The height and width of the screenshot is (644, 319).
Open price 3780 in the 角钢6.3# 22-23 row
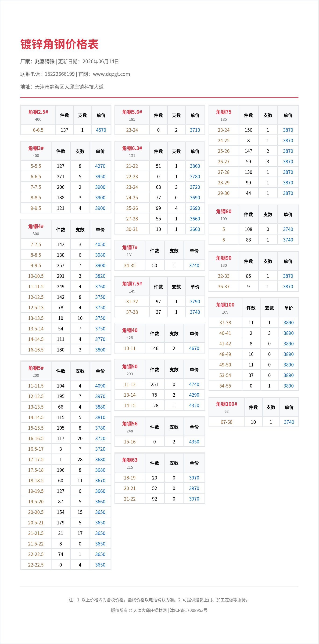[195, 176]
